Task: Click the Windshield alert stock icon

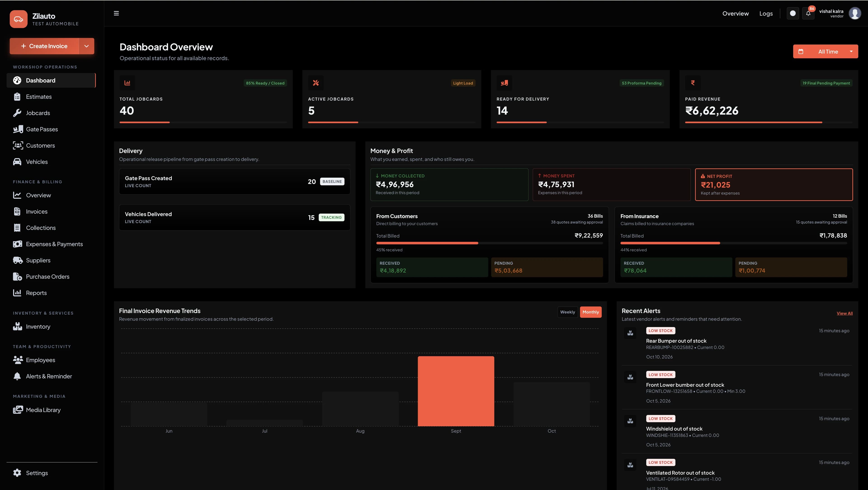Action: 630,421
